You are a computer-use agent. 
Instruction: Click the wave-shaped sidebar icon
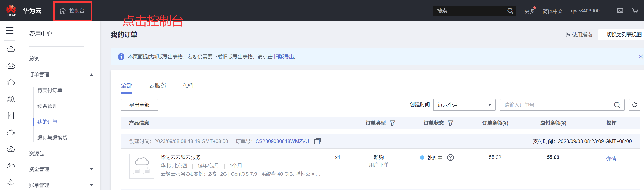(x=10, y=99)
